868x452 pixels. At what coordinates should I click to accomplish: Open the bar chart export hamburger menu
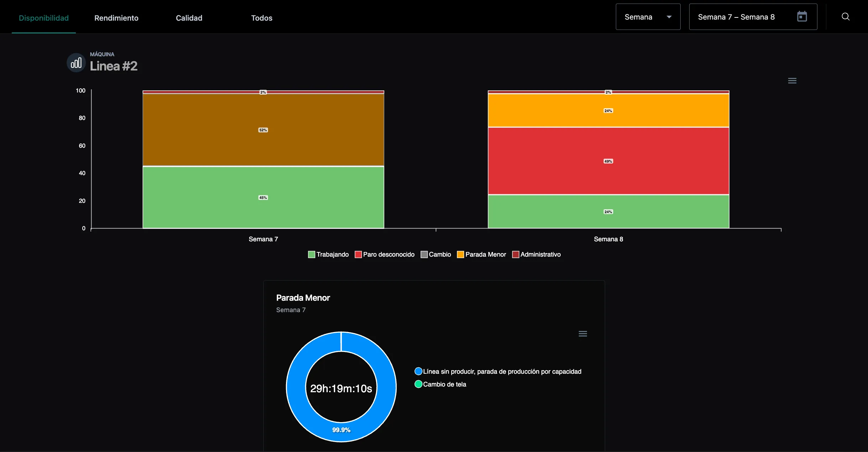792,80
